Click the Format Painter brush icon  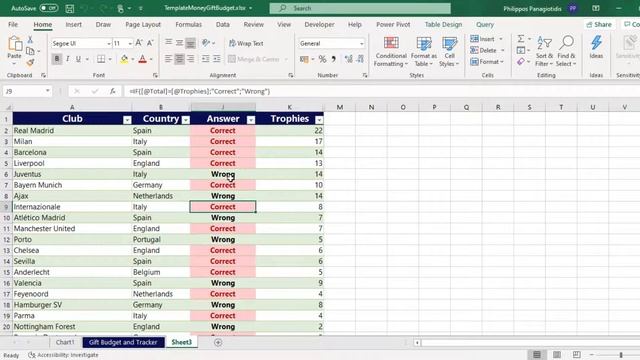tap(30, 62)
